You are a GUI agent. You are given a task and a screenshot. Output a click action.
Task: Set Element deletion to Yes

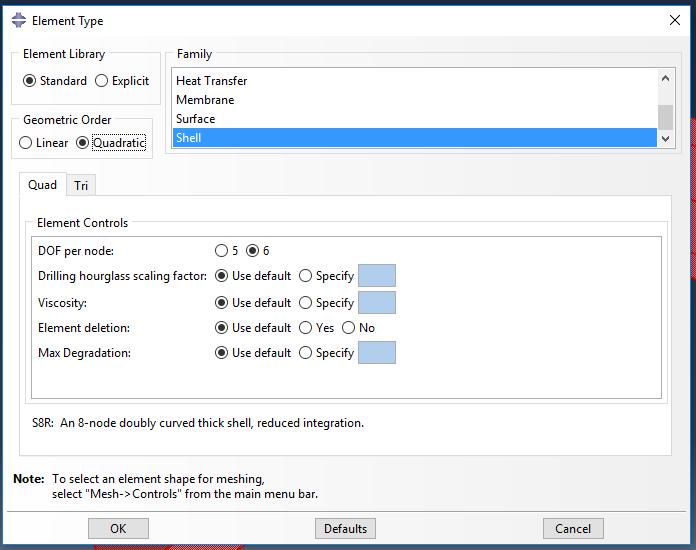(x=316, y=328)
